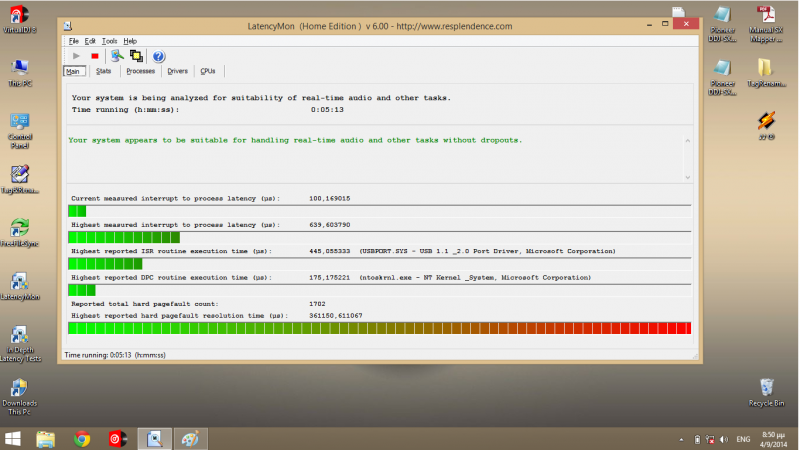This screenshot has width=800, height=450.
Task: Open the File menu
Action: tap(73, 41)
